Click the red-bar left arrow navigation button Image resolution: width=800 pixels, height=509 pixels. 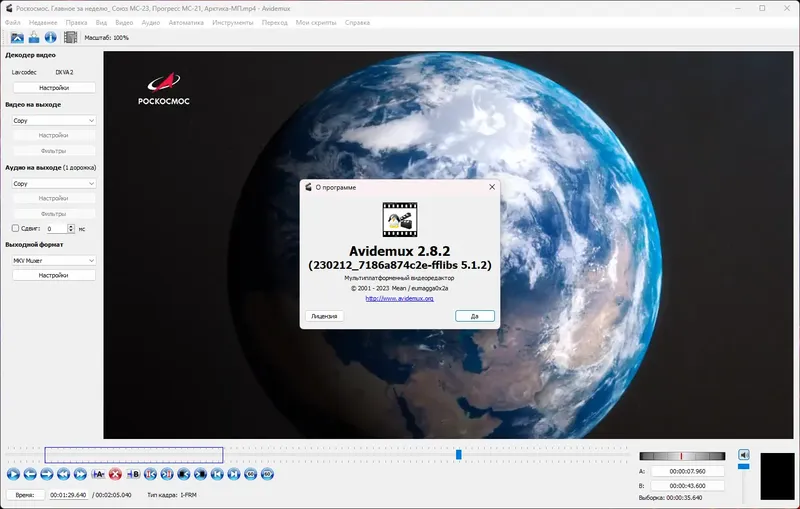click(x=151, y=474)
